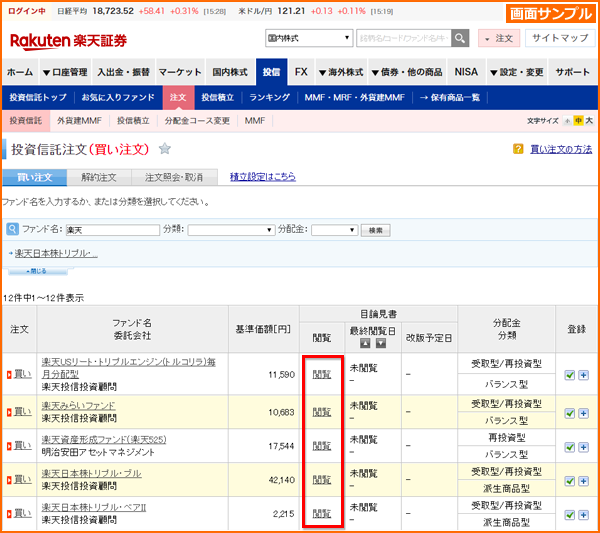The width and height of the screenshot is (600, 533).
Task: Open the サポート menu
Action: tap(572, 72)
